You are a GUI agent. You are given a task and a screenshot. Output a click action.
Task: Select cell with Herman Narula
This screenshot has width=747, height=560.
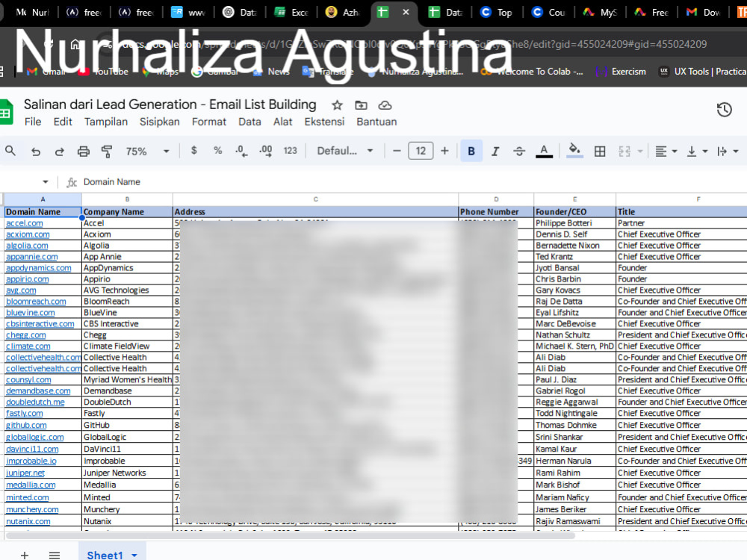(574, 461)
